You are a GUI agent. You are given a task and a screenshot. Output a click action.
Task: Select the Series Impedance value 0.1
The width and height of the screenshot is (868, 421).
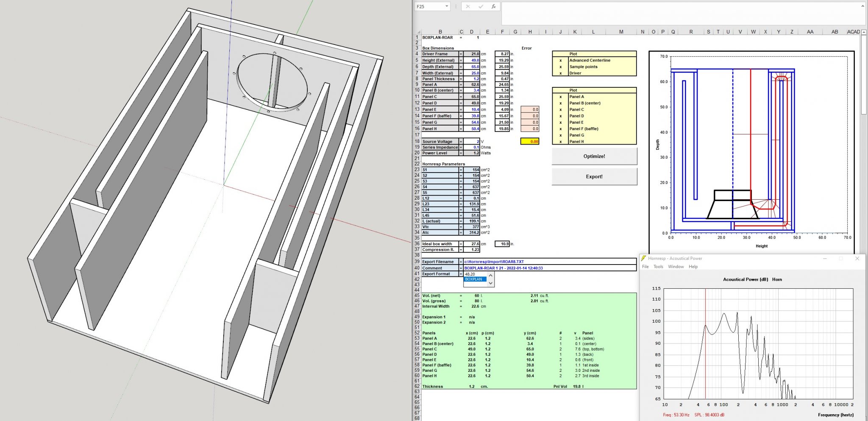(x=472, y=147)
